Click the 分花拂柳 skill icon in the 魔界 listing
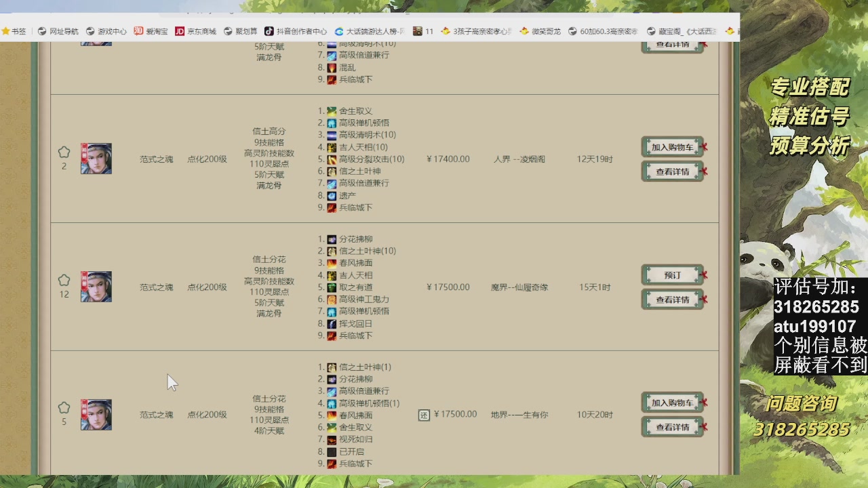868x488 pixels. pos(332,239)
